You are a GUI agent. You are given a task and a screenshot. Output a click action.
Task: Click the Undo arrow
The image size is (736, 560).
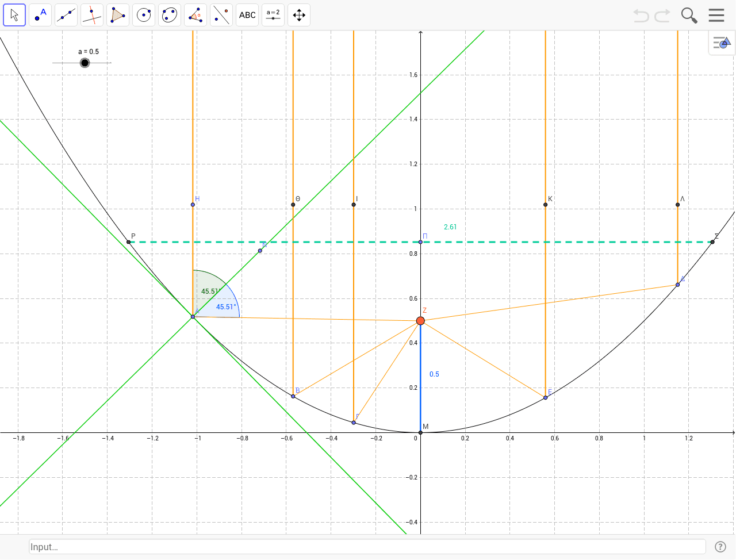point(641,16)
